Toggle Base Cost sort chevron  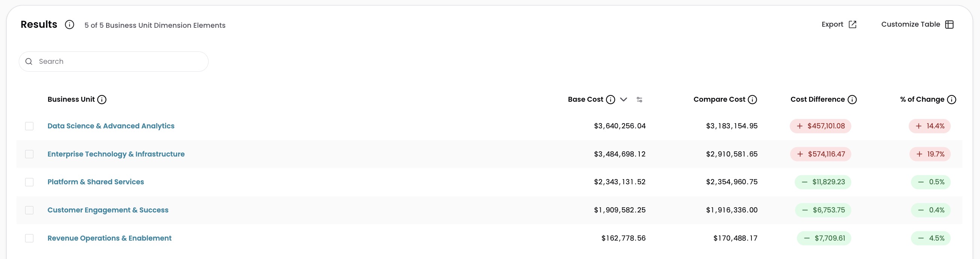623,99
